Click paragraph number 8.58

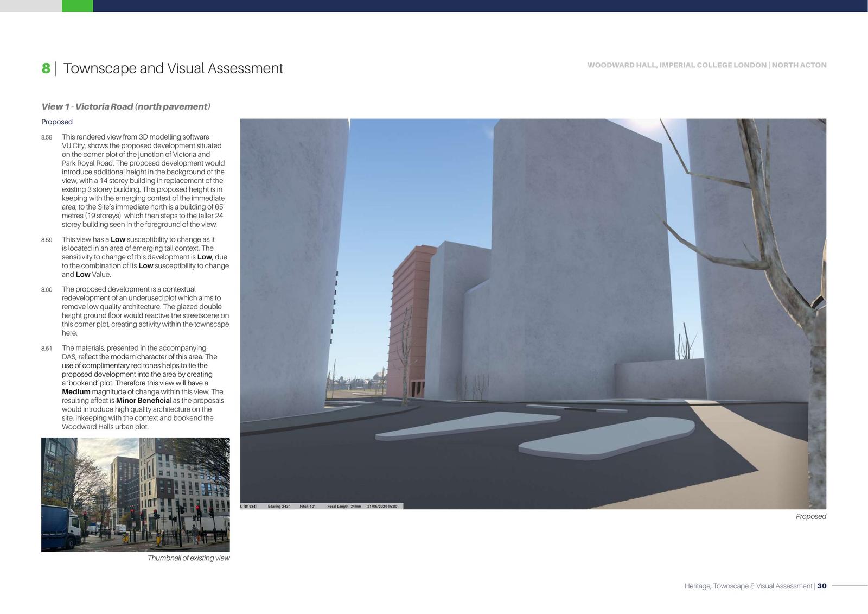tap(47, 137)
